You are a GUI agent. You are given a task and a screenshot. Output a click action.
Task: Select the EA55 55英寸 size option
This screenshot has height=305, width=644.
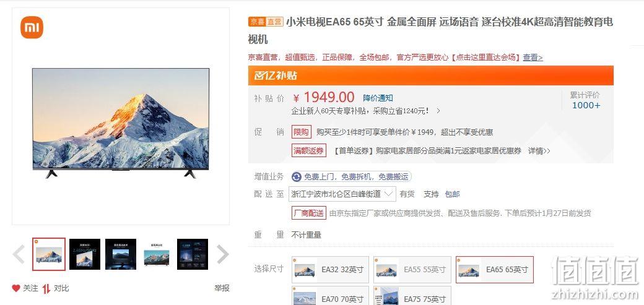[412, 270]
